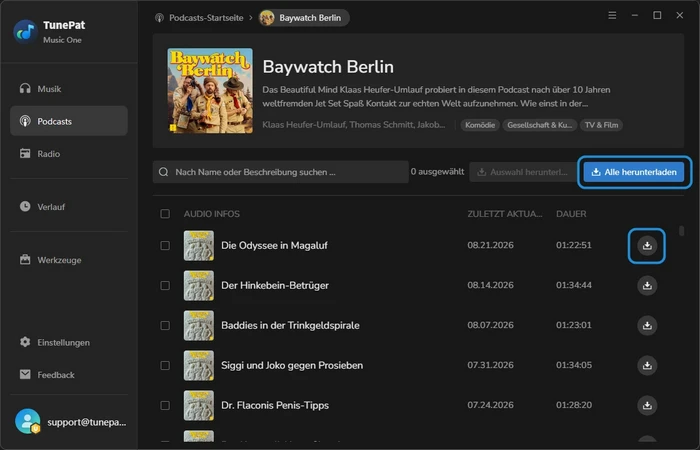
Task: Select all episodes with header checkbox
Action: [x=165, y=214]
